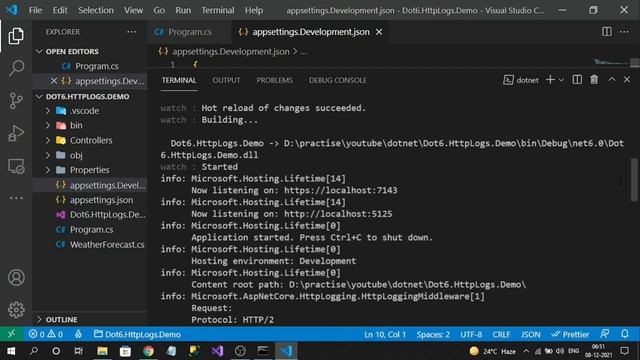The height and width of the screenshot is (360, 640).
Task: Open the Manage gear menu
Action: 16,310
